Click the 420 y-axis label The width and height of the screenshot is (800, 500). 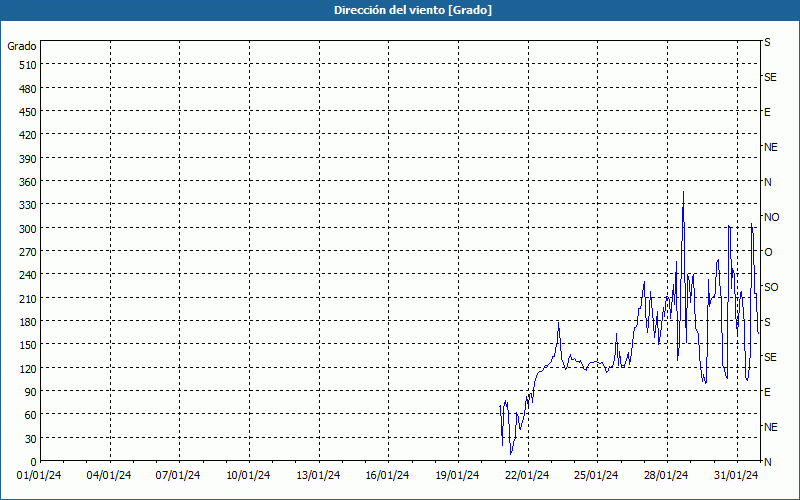click(x=28, y=135)
